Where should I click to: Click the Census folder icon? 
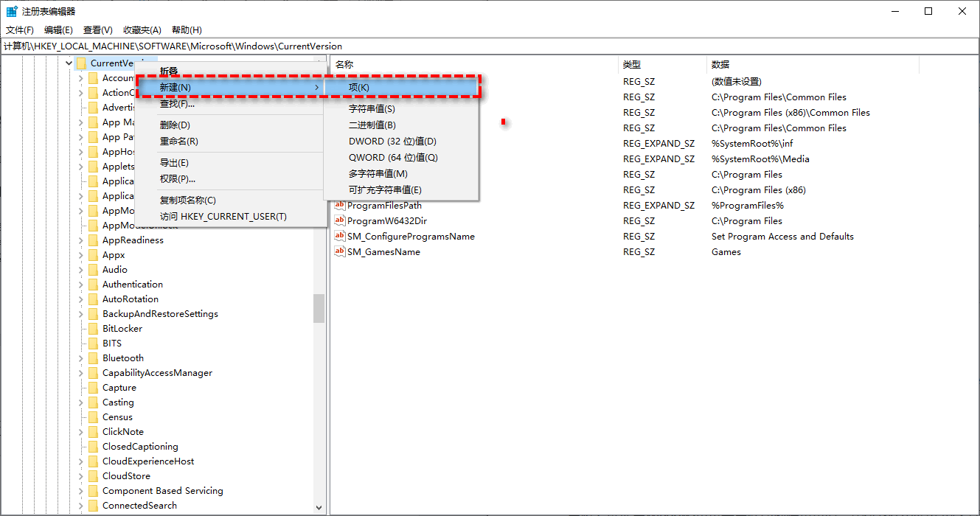94,416
